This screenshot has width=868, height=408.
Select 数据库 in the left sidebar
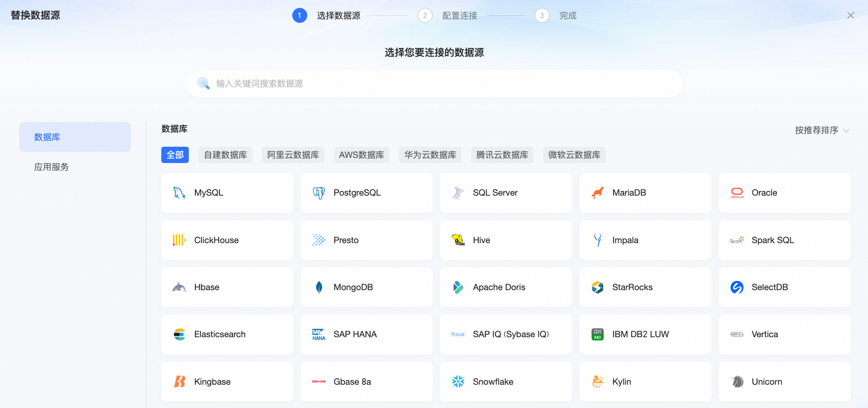(75, 137)
